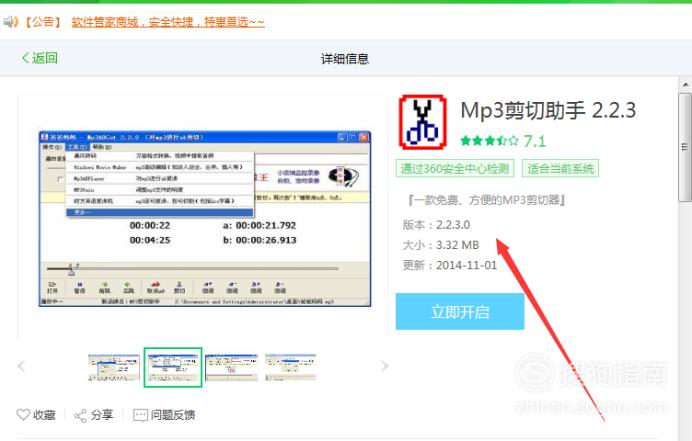
Task: Open the 软件管家商城 announcement link
Action: click(168, 22)
